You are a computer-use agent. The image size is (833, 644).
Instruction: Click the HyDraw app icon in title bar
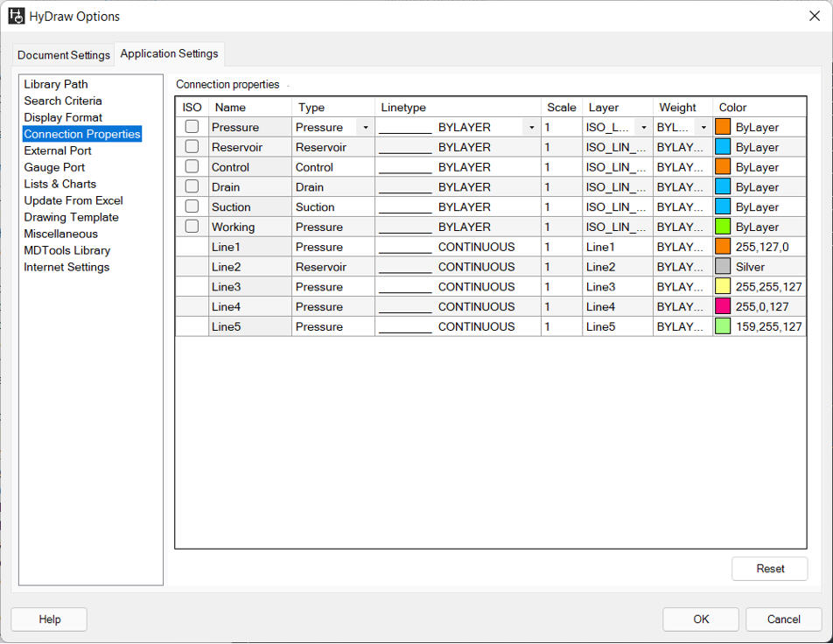coord(16,16)
